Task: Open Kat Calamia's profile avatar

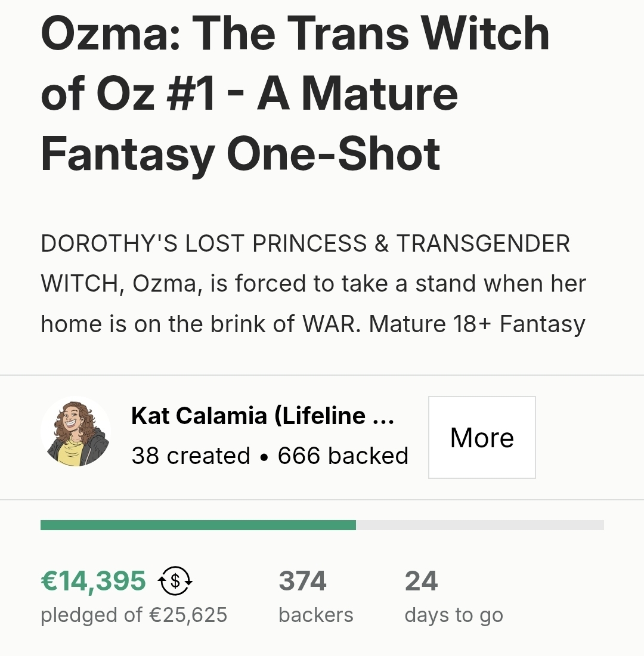Action: (x=76, y=432)
